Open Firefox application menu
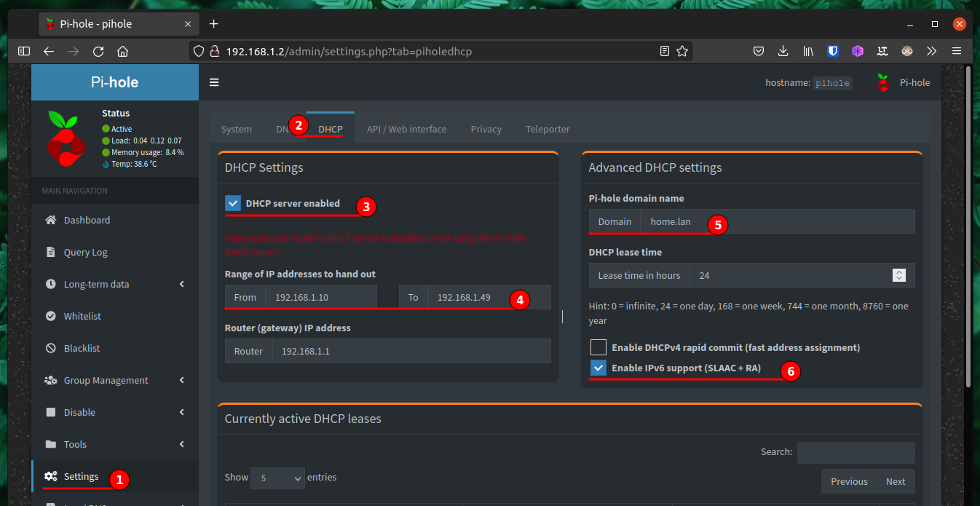This screenshot has height=506, width=980. pyautogui.click(x=957, y=51)
